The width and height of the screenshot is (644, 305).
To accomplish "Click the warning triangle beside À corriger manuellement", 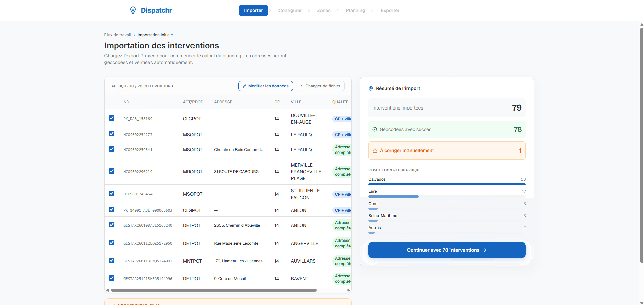I will click(x=375, y=150).
